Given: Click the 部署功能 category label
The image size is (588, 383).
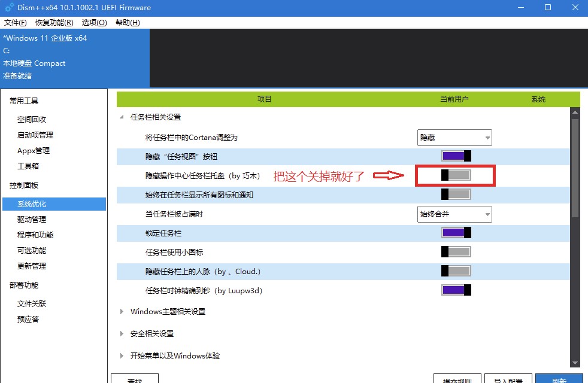Looking at the screenshot, I should (24, 285).
